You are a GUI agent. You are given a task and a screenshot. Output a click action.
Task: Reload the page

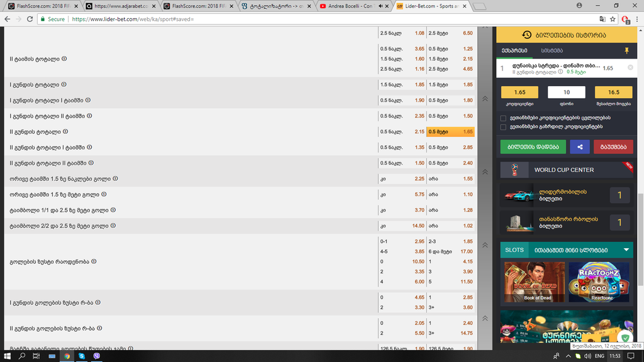pyautogui.click(x=30, y=19)
